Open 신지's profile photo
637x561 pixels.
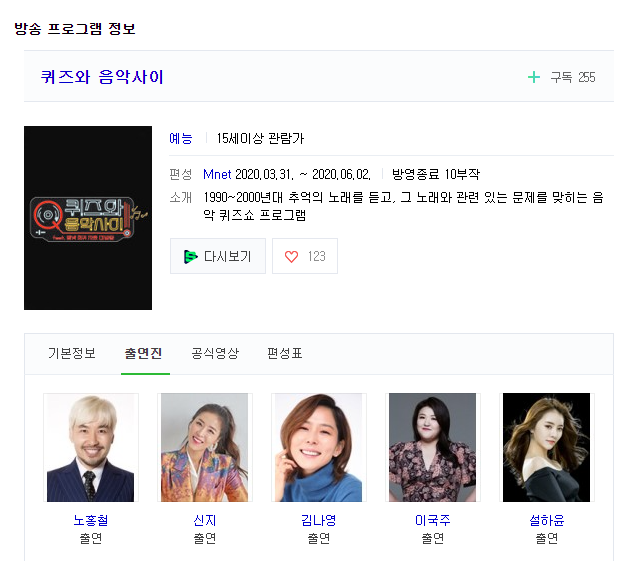coord(204,447)
